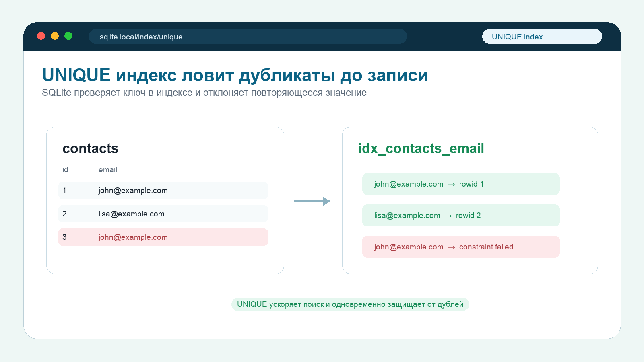Select index entry john@example.com → rowid 1
The image size is (644, 362).
(461, 184)
